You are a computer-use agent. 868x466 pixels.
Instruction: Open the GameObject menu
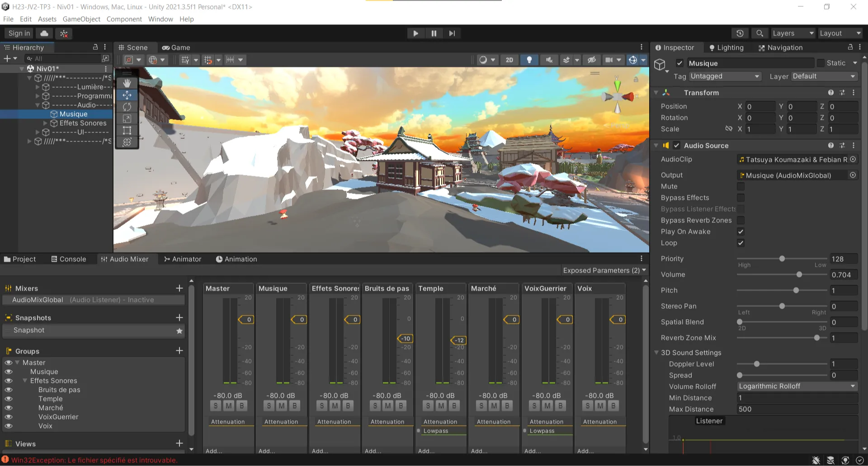pos(81,19)
